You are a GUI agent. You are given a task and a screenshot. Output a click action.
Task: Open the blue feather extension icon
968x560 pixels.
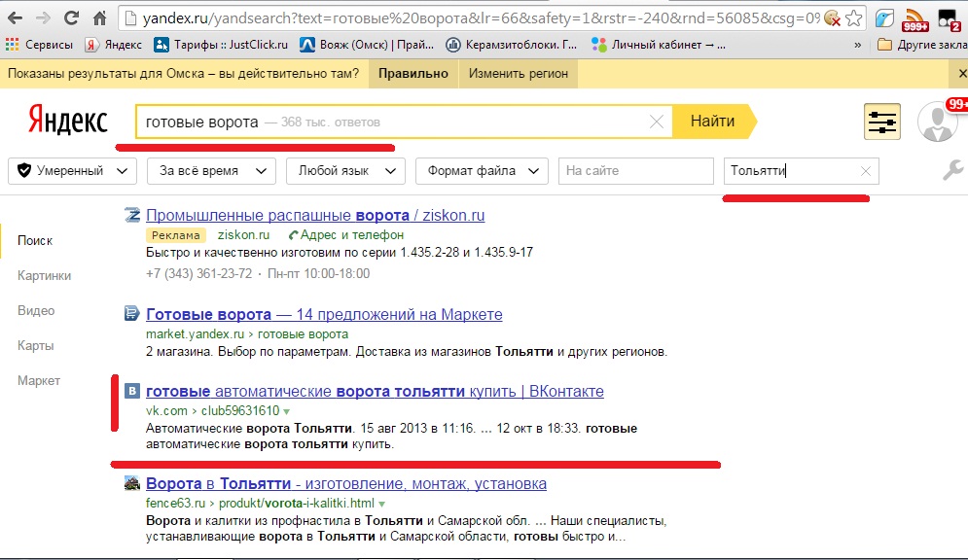(x=884, y=18)
